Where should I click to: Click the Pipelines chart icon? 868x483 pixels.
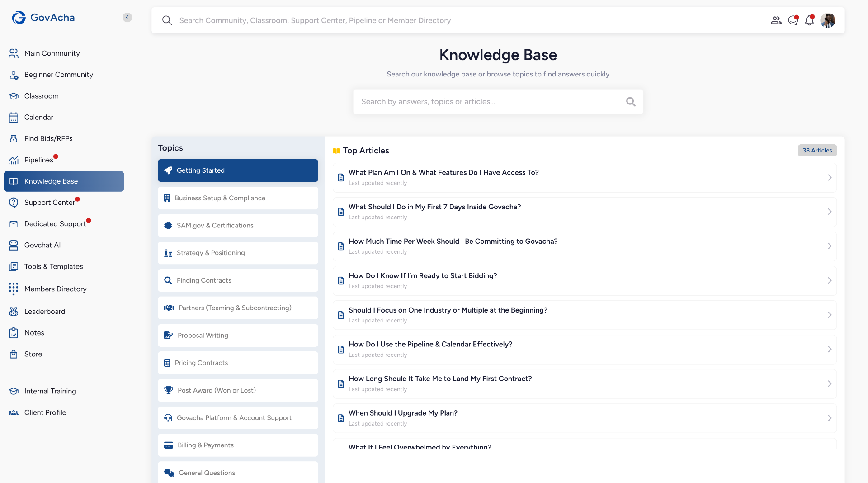pyautogui.click(x=14, y=160)
